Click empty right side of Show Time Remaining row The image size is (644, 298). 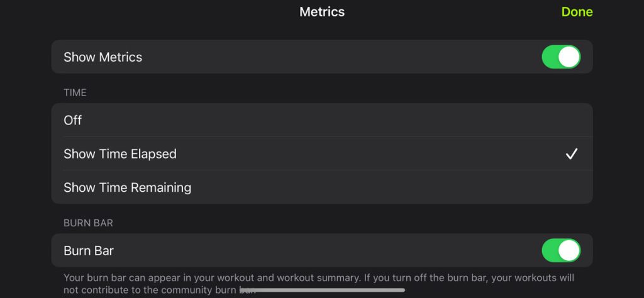440,187
